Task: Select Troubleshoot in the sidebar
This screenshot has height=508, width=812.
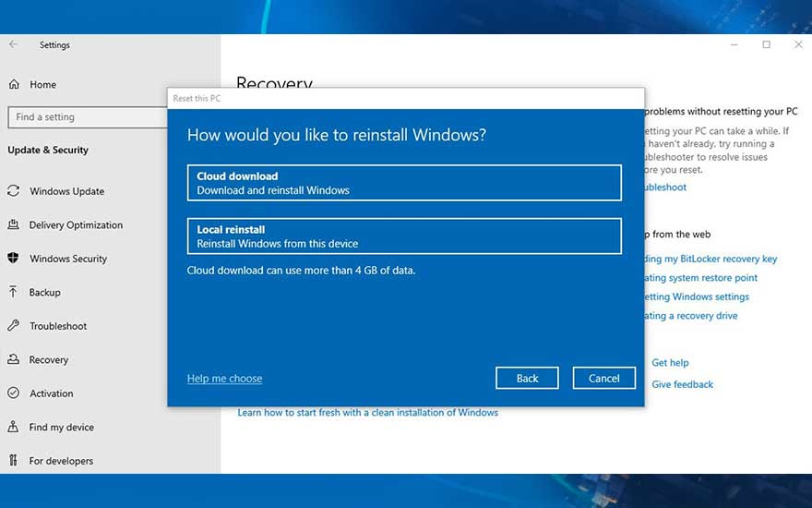Action: pos(58,326)
